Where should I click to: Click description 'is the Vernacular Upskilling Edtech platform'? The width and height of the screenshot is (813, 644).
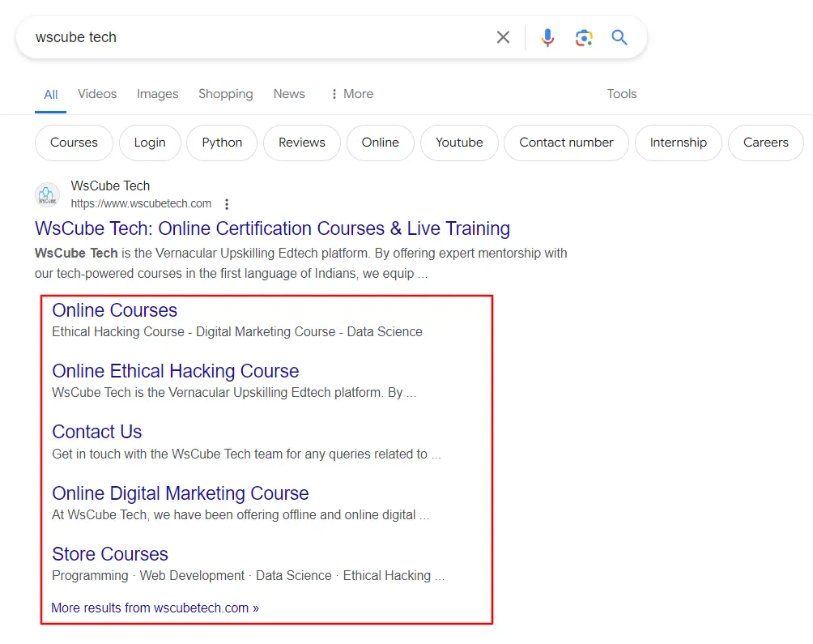[245, 254]
